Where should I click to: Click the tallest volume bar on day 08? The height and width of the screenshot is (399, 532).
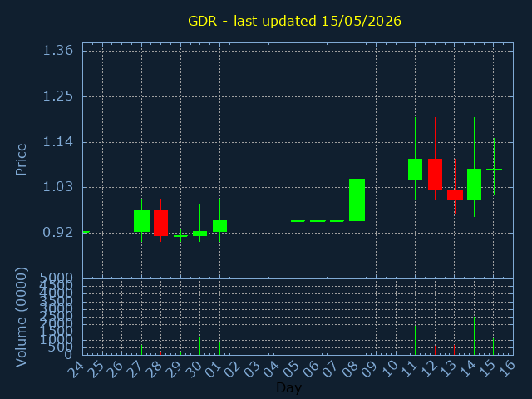(x=357, y=318)
